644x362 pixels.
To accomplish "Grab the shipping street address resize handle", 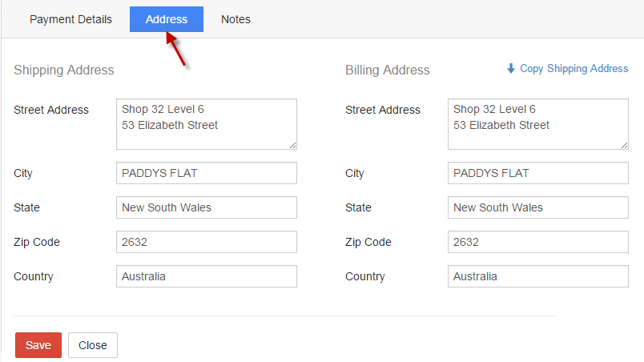I will (x=292, y=145).
